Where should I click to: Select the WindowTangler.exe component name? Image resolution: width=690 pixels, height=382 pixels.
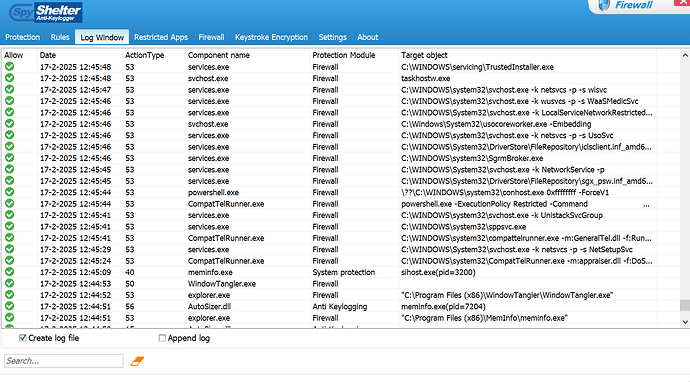[x=222, y=284]
